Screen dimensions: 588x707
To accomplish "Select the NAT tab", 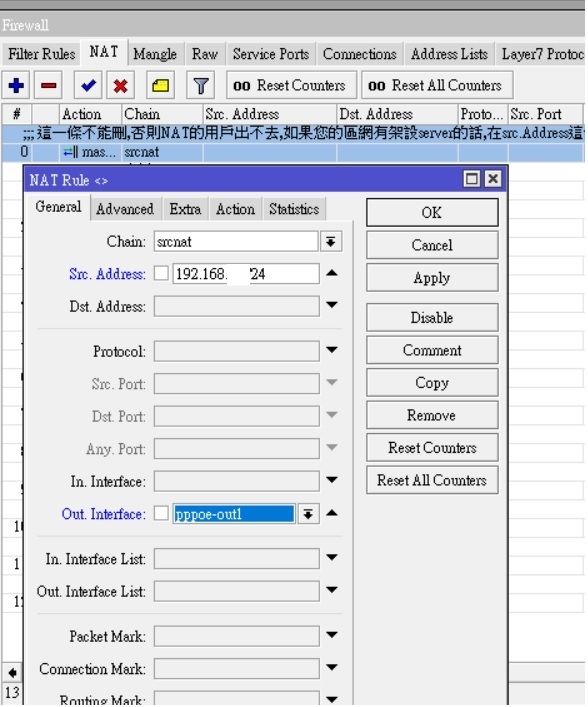I will point(104,52).
